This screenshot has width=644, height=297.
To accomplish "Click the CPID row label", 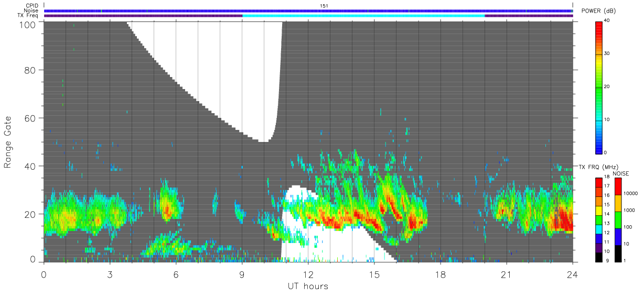I will click(33, 5).
